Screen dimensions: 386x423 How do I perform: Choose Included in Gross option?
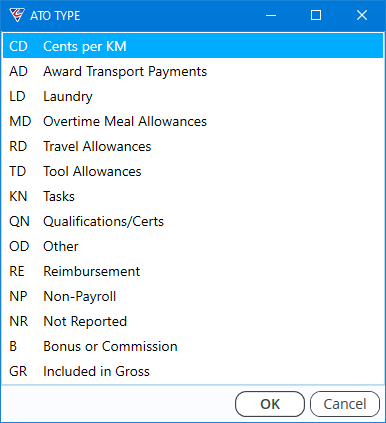point(193,371)
